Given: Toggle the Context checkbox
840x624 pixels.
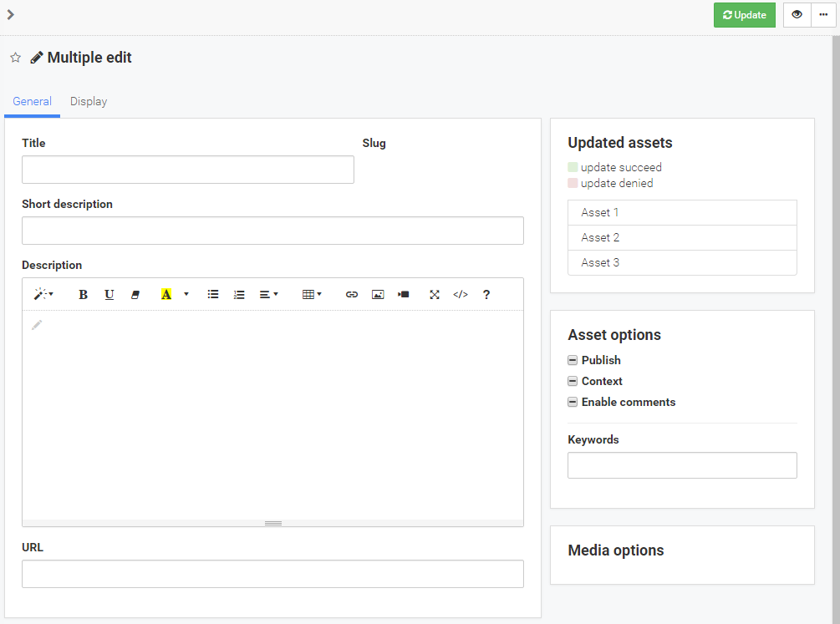Looking at the screenshot, I should click(x=573, y=381).
